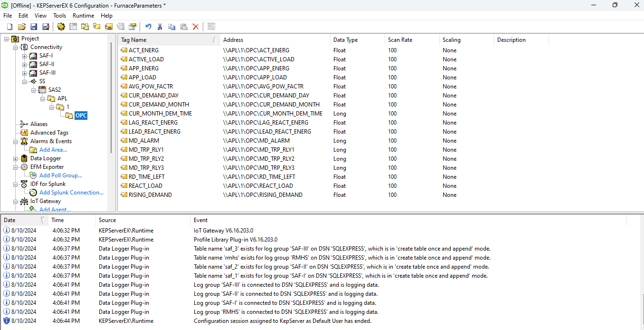Viewport: 644px width, 330px height.
Task: Open the Properties toolbar icon
Action: (x=133, y=26)
